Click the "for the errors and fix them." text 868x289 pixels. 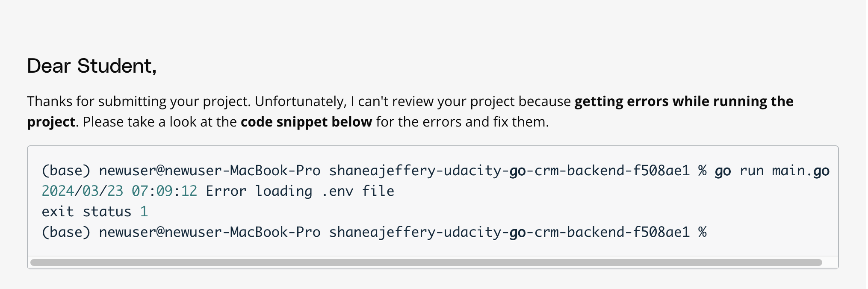tap(462, 122)
